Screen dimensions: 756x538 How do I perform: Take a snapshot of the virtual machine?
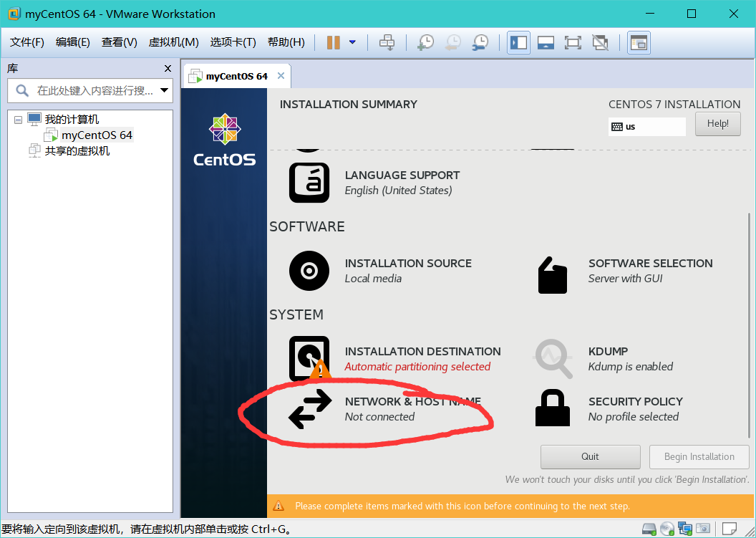(x=425, y=42)
